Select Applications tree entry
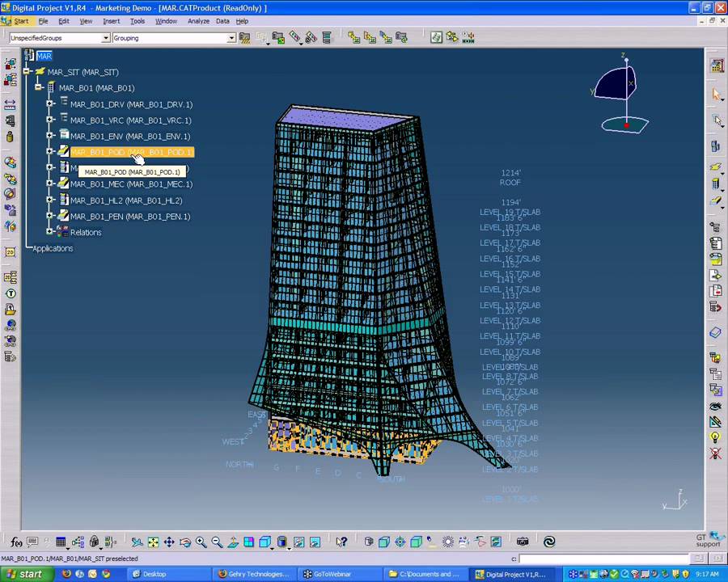 (x=53, y=248)
